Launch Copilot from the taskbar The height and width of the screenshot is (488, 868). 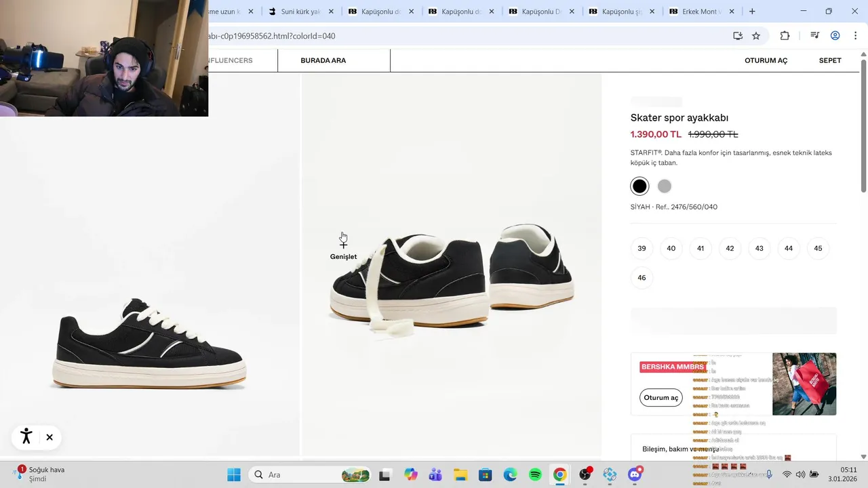tap(411, 474)
